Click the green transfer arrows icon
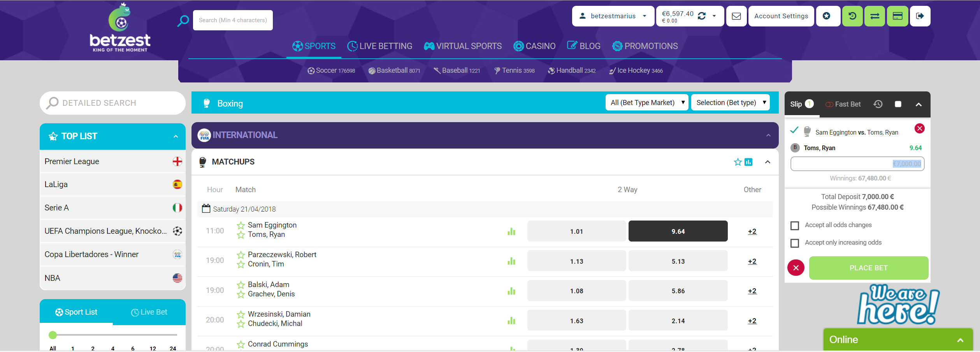The image size is (980, 352). (875, 16)
